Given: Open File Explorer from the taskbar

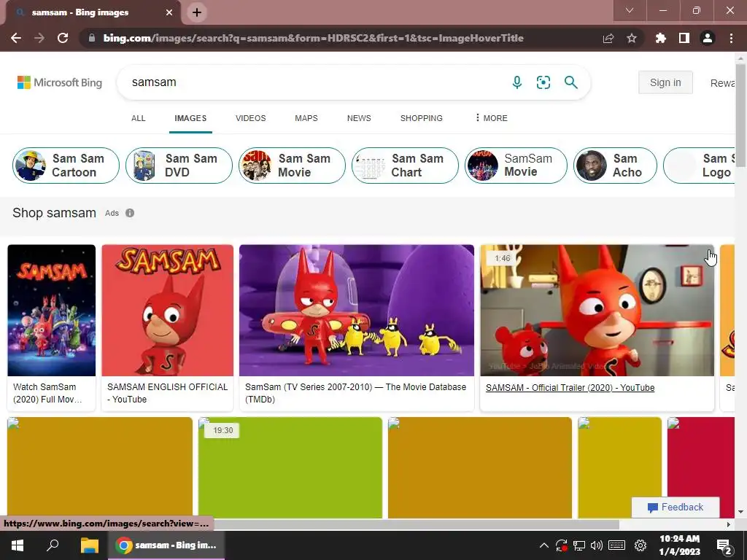Looking at the screenshot, I should tap(89, 545).
